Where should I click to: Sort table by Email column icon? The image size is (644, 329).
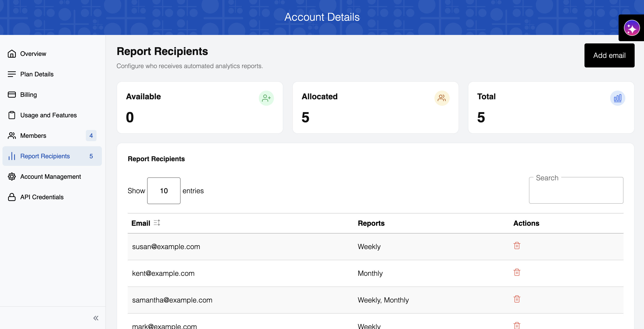157,223
